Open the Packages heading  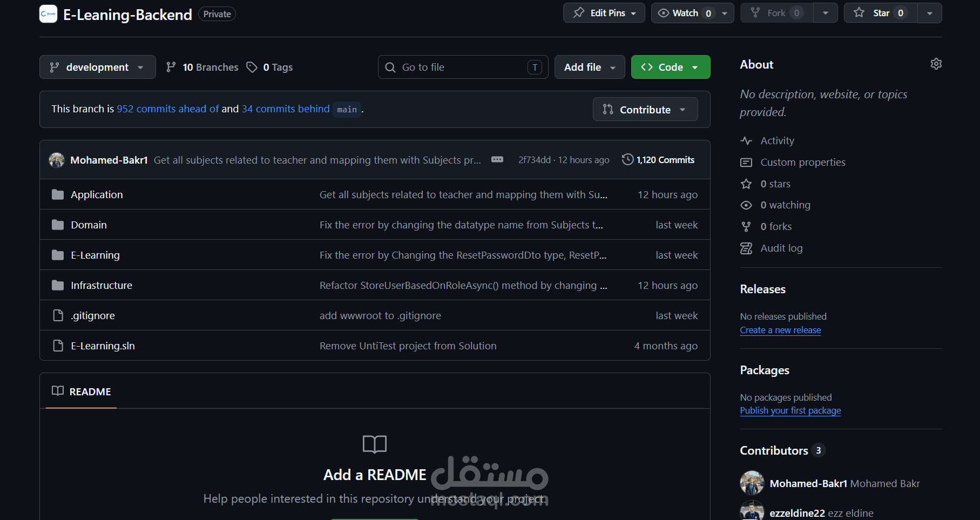point(765,370)
